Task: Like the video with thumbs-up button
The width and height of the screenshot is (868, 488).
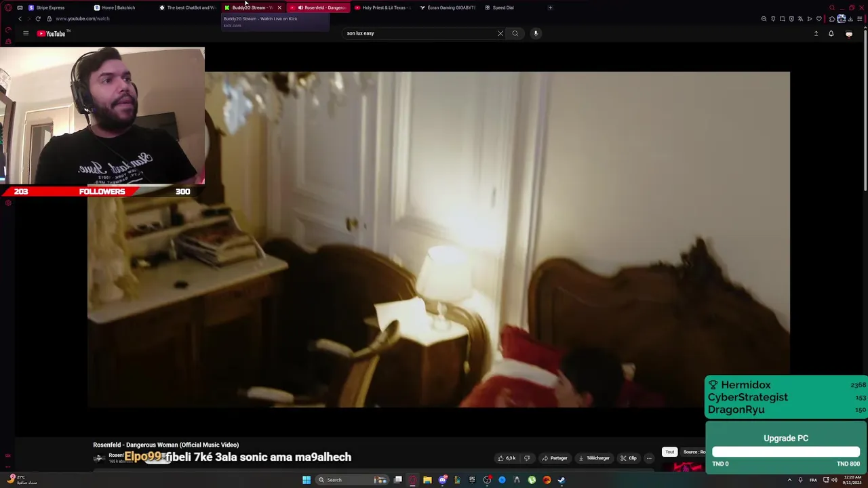Action: [x=506, y=458]
